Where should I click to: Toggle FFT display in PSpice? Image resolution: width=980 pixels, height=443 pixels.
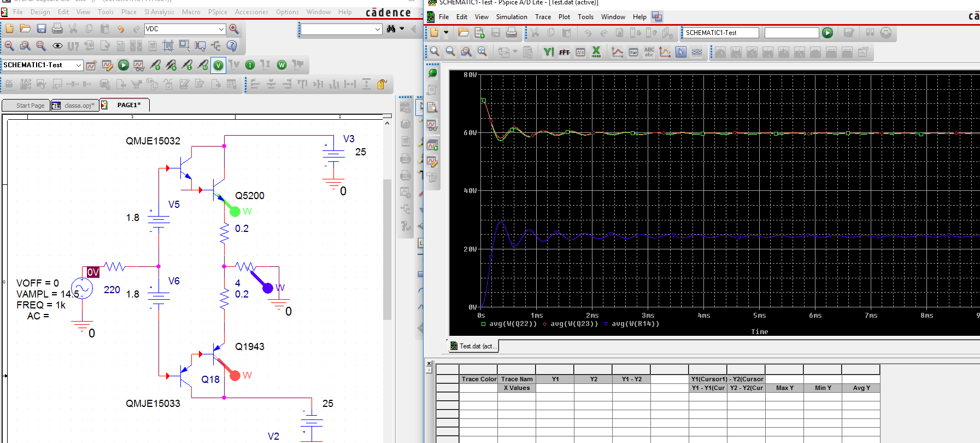[x=565, y=52]
